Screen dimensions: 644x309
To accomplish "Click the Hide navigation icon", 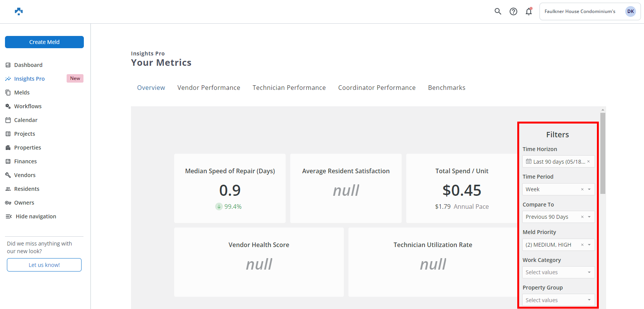I will tap(8, 216).
